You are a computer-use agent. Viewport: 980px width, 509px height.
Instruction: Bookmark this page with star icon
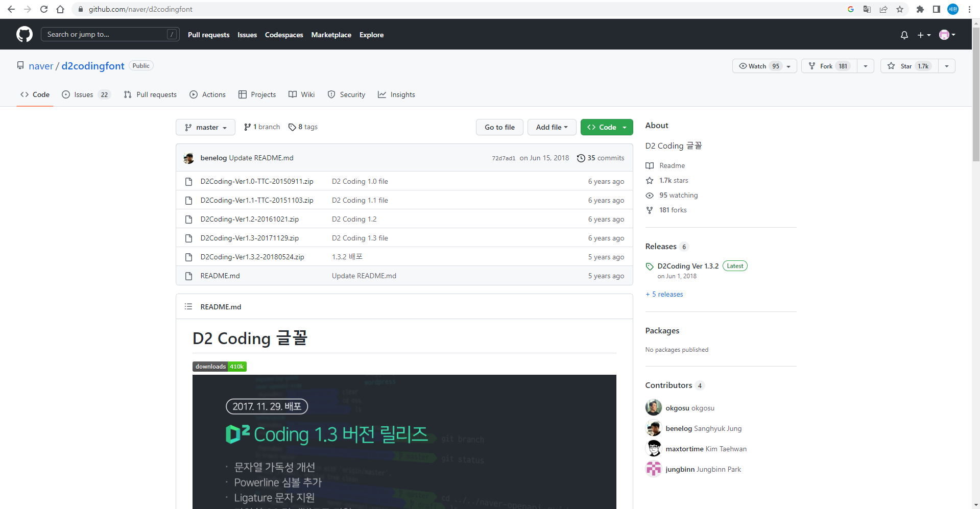click(x=900, y=9)
